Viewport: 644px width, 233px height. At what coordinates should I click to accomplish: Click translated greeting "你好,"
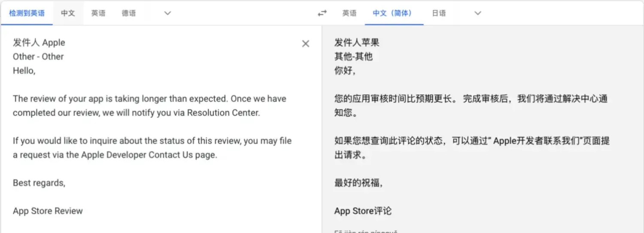point(345,71)
